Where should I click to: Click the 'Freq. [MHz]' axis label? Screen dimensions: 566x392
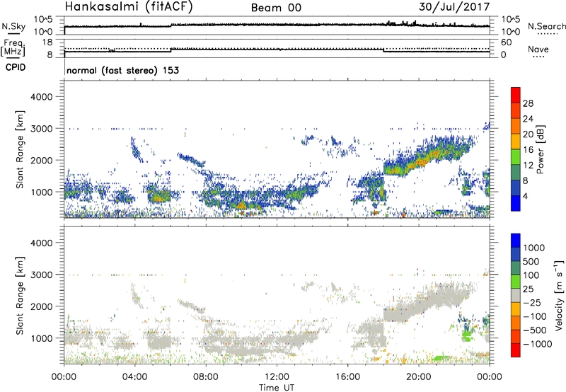point(13,48)
